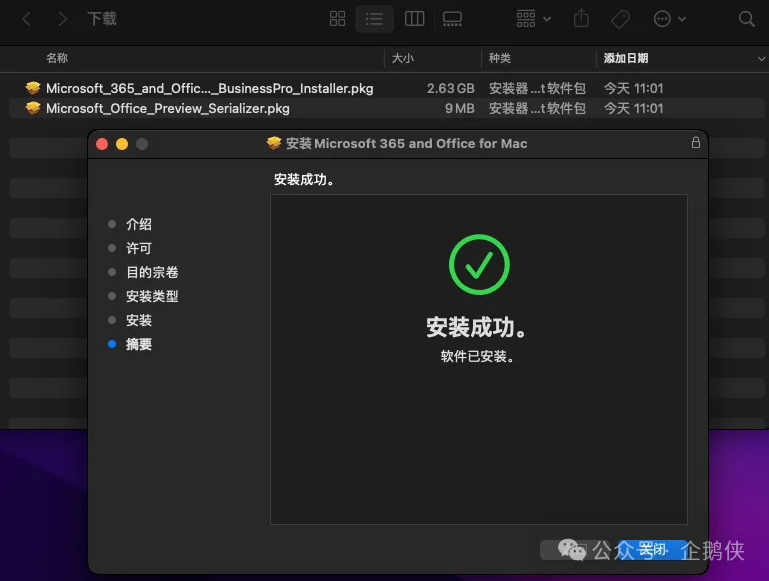Click the 2.63 GB size cell
This screenshot has width=769, height=581.
450,88
